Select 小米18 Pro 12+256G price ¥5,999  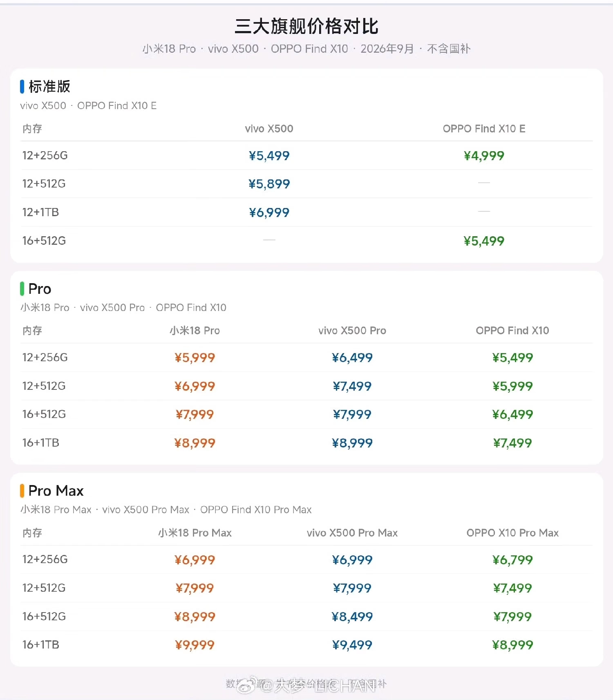[195, 358]
